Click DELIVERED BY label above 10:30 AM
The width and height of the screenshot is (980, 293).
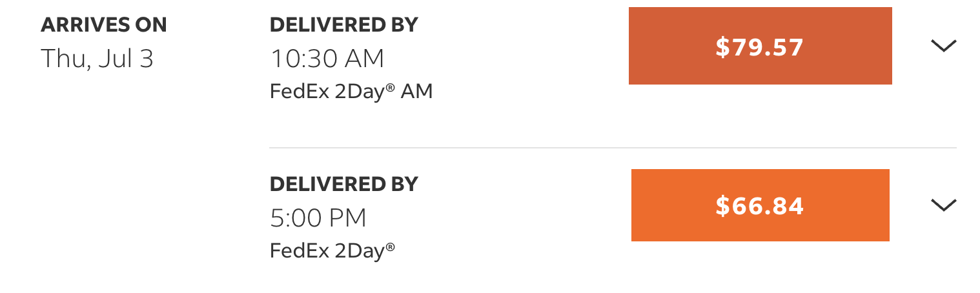(x=344, y=25)
